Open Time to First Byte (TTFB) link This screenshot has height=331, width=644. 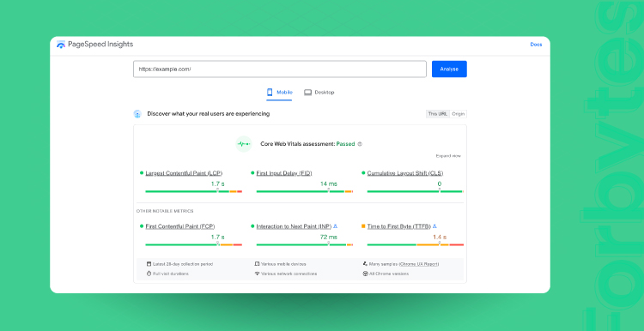(x=398, y=226)
